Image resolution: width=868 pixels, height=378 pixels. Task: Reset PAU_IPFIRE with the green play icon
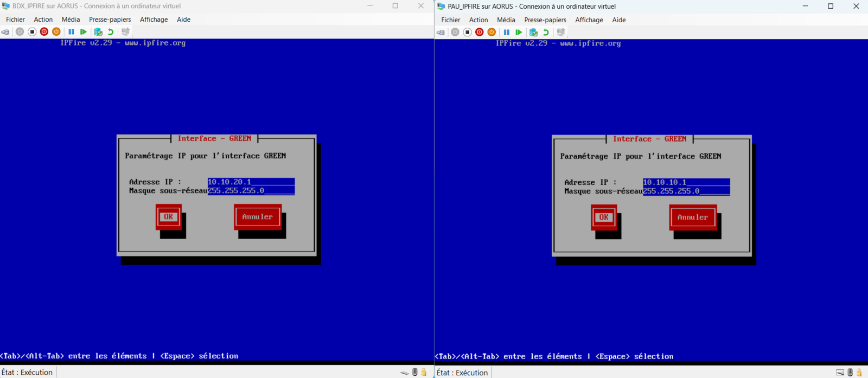tap(519, 33)
